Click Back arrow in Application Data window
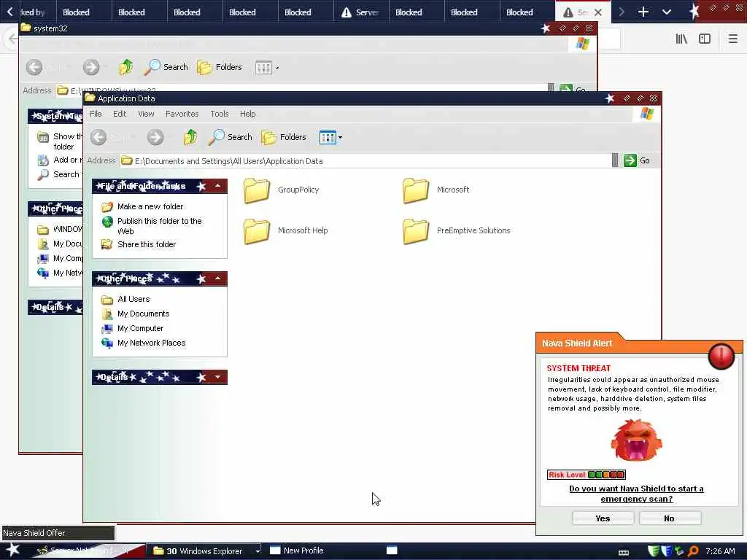The height and width of the screenshot is (560, 747). coord(98,137)
